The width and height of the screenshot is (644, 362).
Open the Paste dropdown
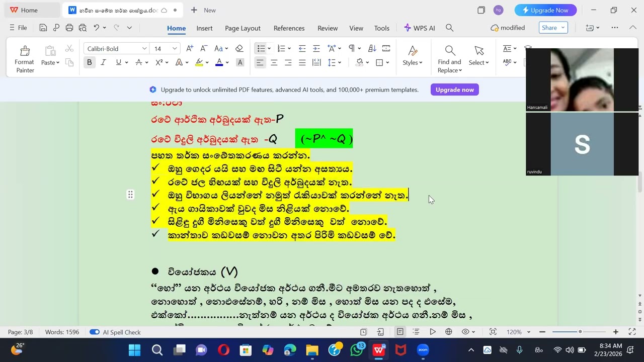tap(50, 62)
